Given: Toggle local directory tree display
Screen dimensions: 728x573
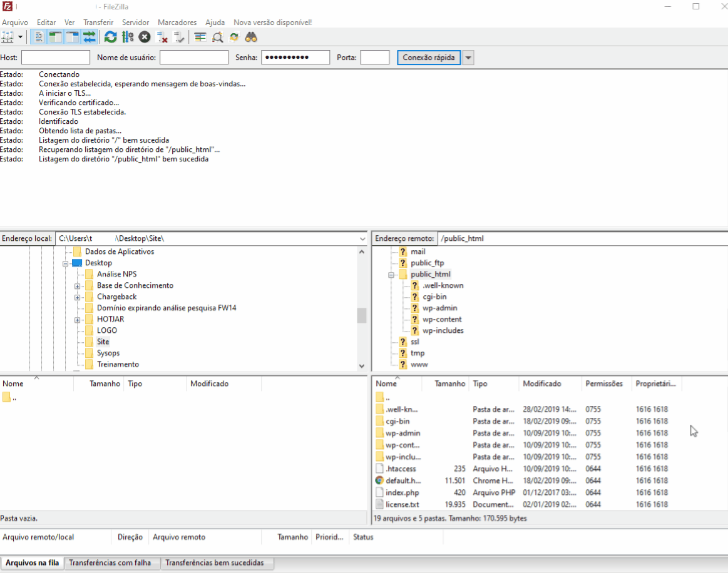Looking at the screenshot, I should tap(56, 37).
